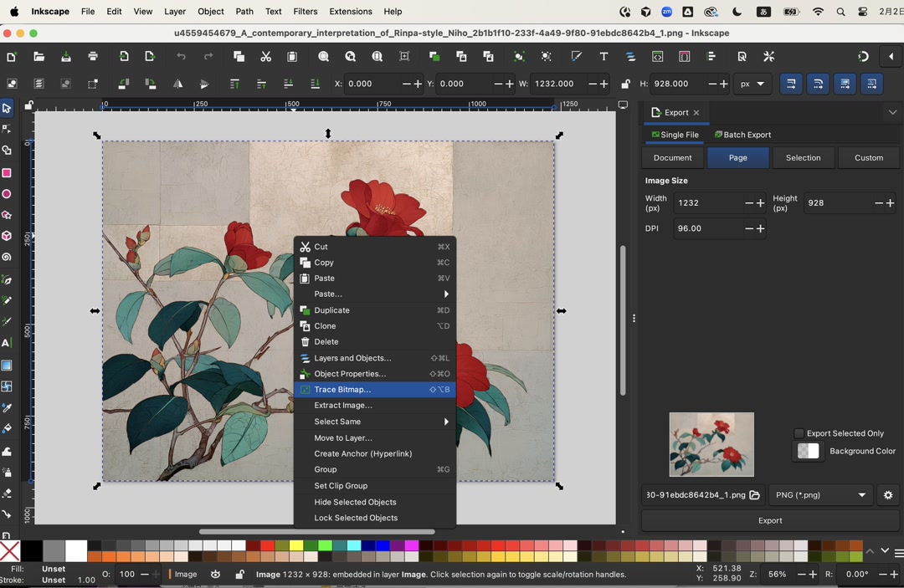Open the px units dropdown
The image size is (904, 588).
click(x=752, y=84)
